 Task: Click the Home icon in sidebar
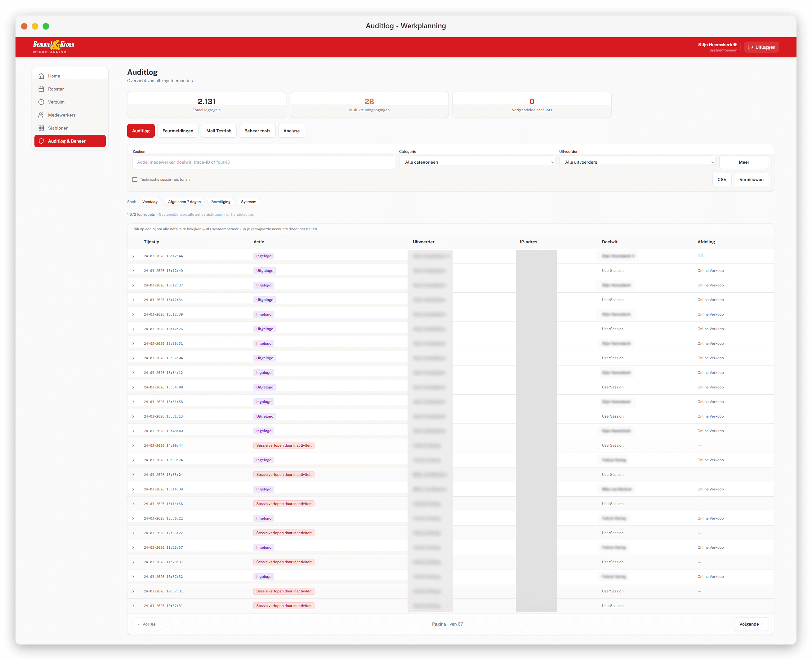(x=41, y=76)
